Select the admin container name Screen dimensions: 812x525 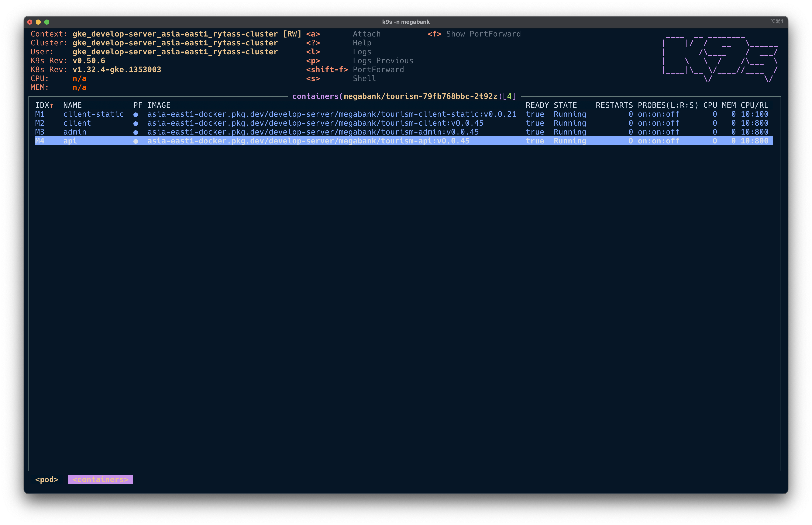click(75, 132)
